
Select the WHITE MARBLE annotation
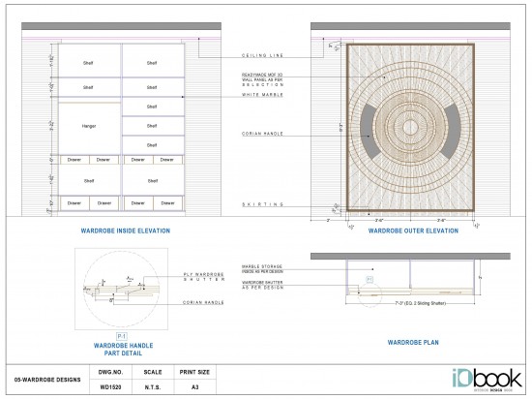click(x=262, y=95)
